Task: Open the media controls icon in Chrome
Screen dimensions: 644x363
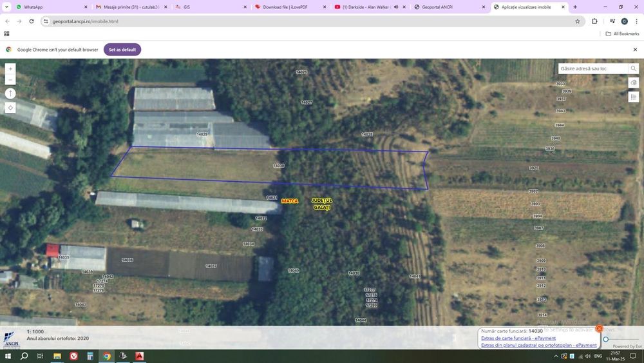Action: tap(612, 21)
